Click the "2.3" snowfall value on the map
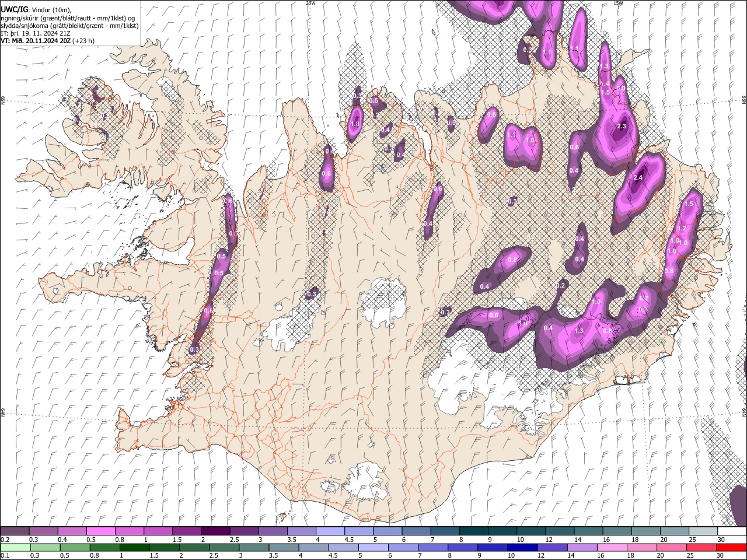The height and width of the screenshot is (560, 747). point(622,127)
